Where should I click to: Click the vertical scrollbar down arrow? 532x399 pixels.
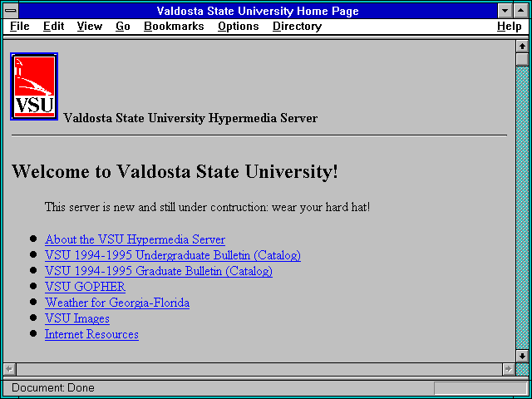tap(522, 356)
